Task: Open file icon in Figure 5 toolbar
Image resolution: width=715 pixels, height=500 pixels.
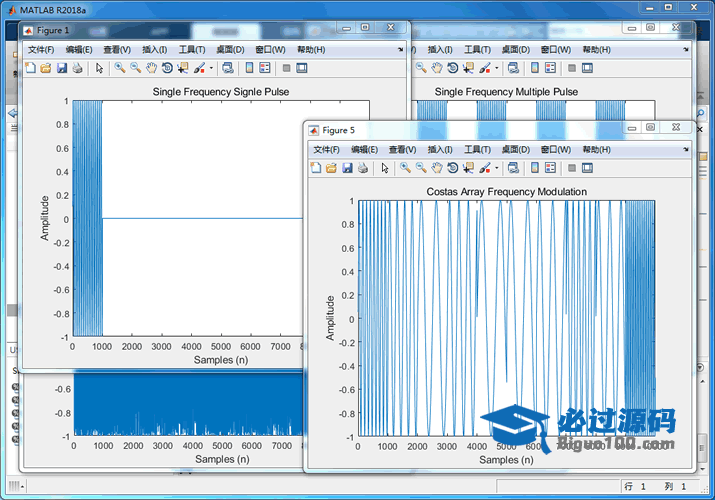Action: coord(332,168)
